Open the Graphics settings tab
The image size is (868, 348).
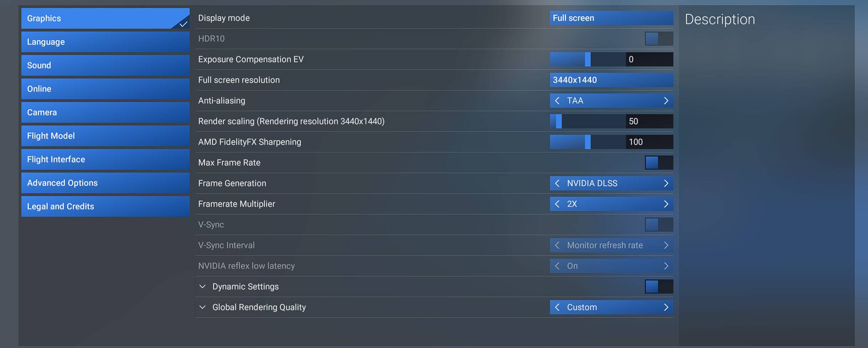105,19
